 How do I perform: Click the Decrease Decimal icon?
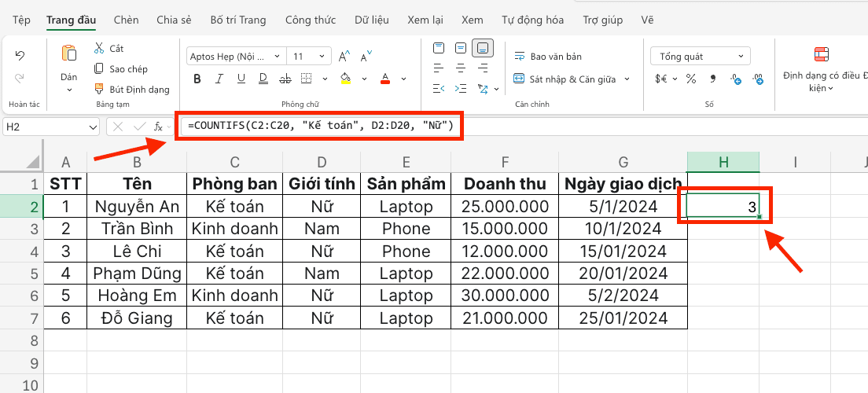pyautogui.click(x=735, y=79)
